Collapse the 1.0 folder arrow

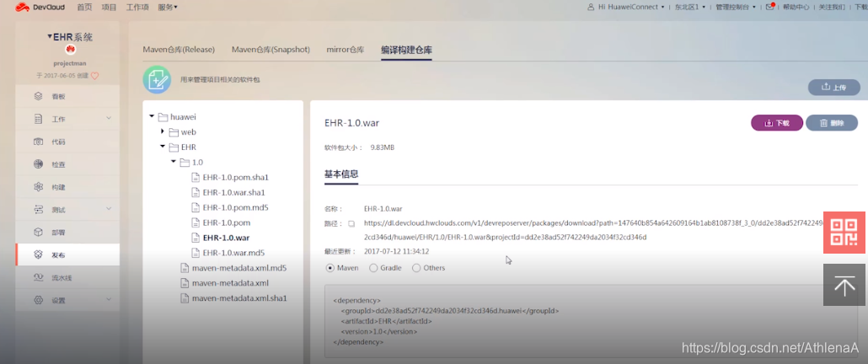(174, 162)
